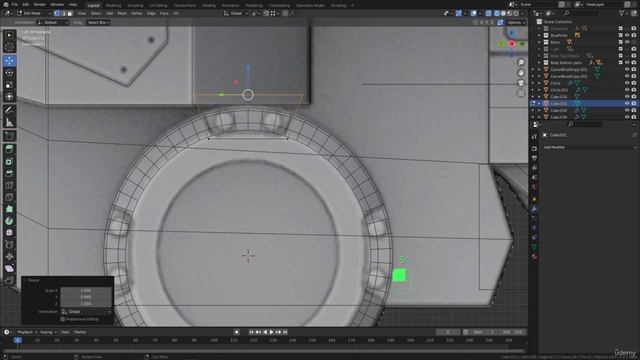Open the File menu
Viewport: 640px width, 360px height.
(x=15, y=4)
